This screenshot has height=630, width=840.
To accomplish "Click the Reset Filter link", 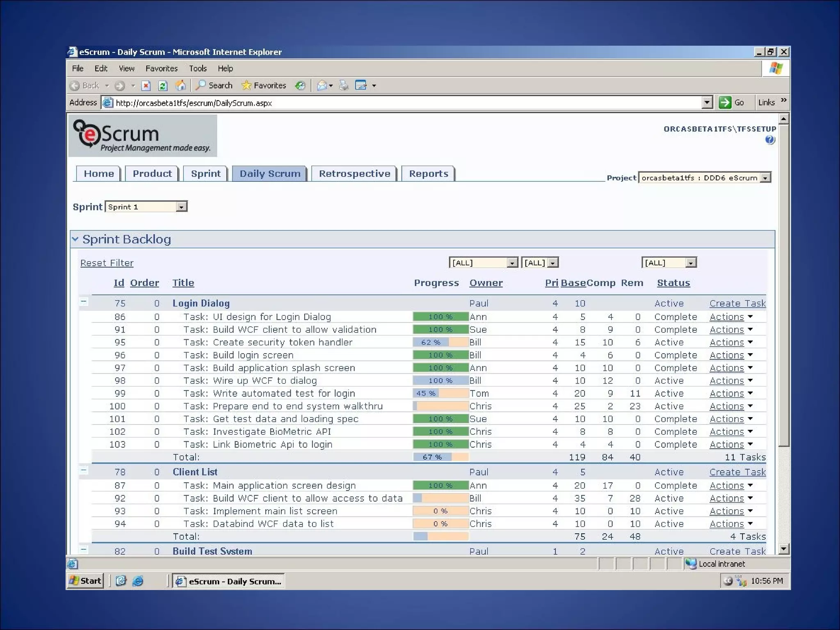I will click(107, 263).
